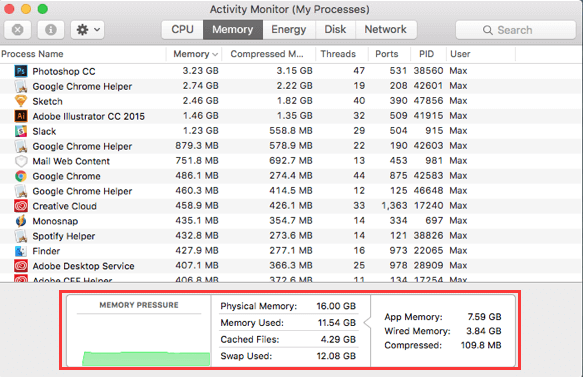
Task: Select the Finder process name
Action: [46, 251]
